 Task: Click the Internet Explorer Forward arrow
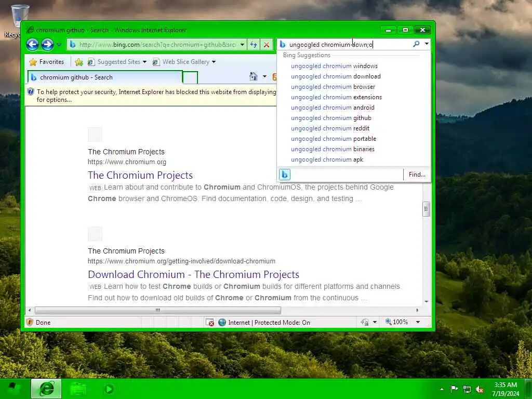[47, 45]
